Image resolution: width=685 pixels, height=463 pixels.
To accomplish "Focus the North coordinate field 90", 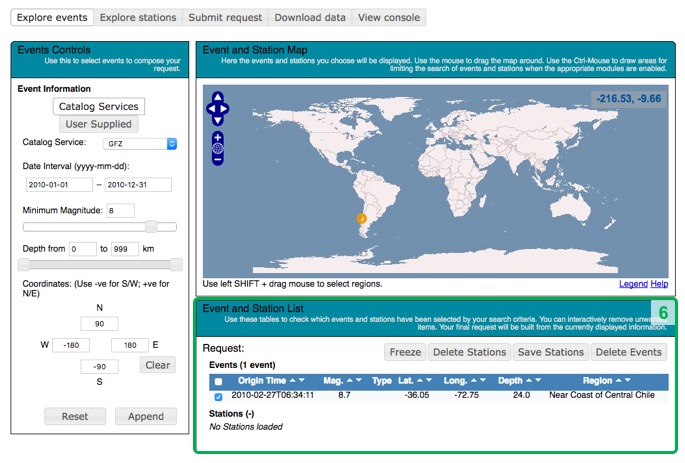I will click(99, 324).
